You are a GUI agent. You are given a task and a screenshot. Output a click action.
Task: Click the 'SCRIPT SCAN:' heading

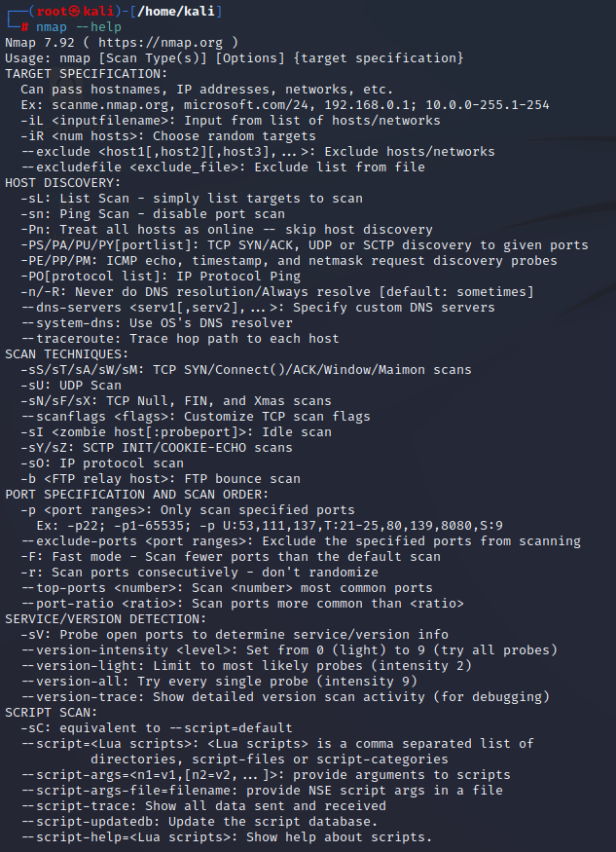[x=51, y=713]
